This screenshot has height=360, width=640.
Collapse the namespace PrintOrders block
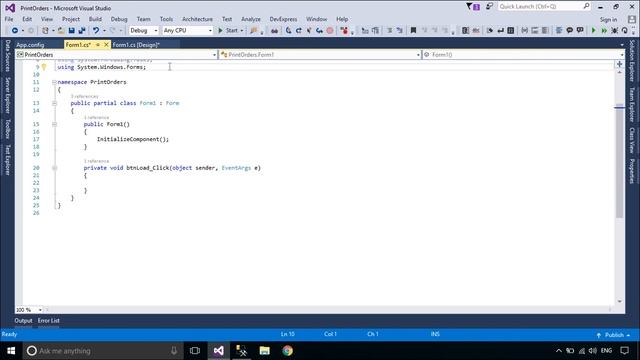[54, 82]
